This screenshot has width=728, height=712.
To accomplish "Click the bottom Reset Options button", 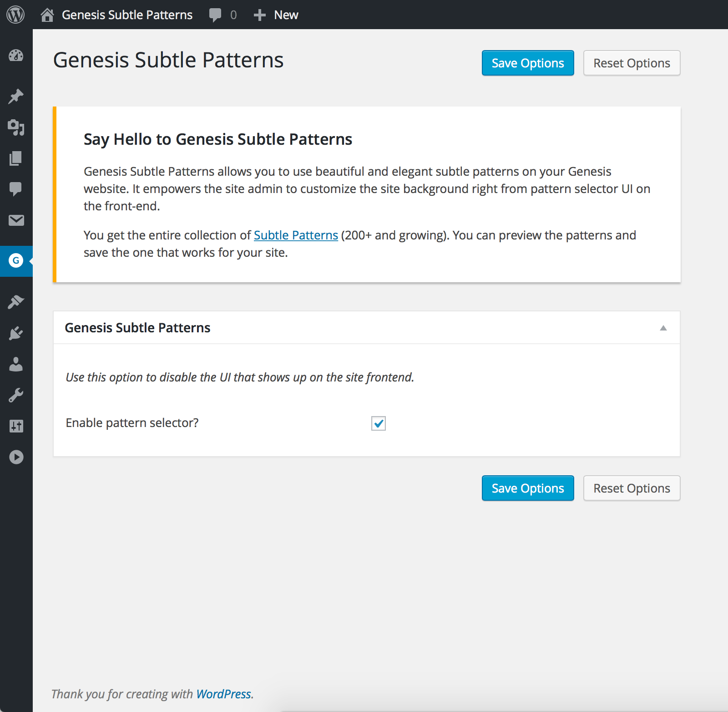I will (x=632, y=488).
